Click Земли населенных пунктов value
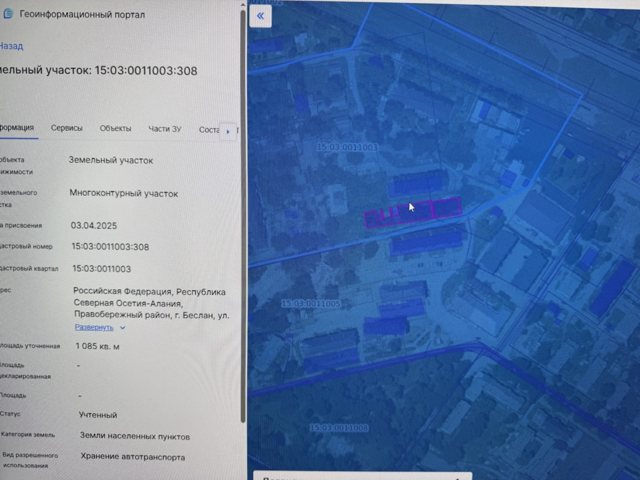 coord(135,436)
